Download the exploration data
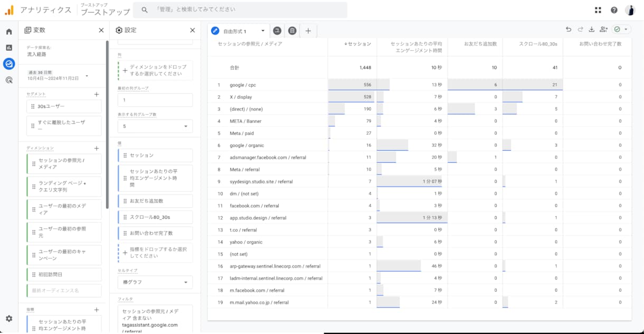Viewport: 644px width, 334px height. pos(592,30)
